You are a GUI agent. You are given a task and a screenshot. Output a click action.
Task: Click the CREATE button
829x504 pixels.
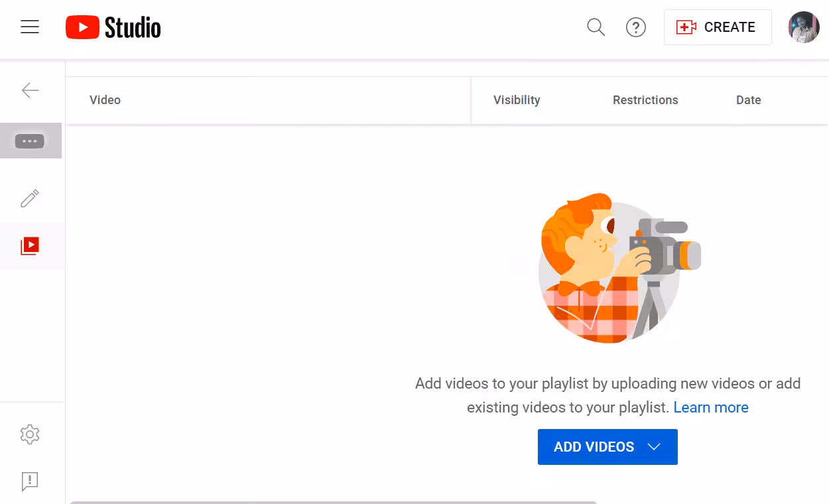coord(718,27)
